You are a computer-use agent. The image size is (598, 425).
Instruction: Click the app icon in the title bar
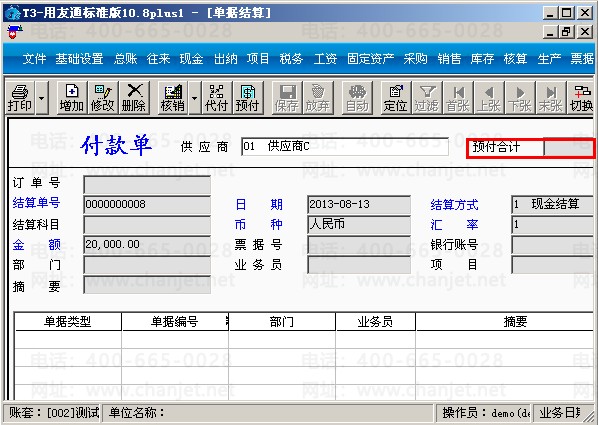tap(13, 13)
